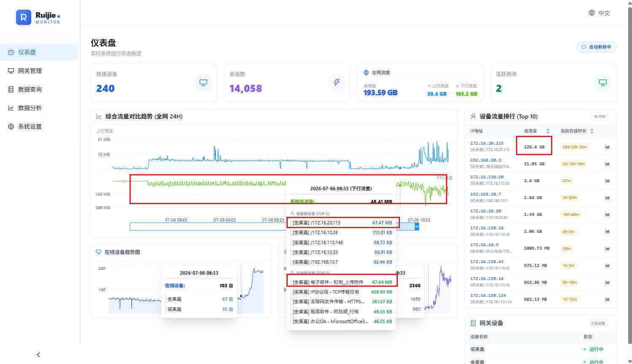Sort by current online duration

(592, 131)
